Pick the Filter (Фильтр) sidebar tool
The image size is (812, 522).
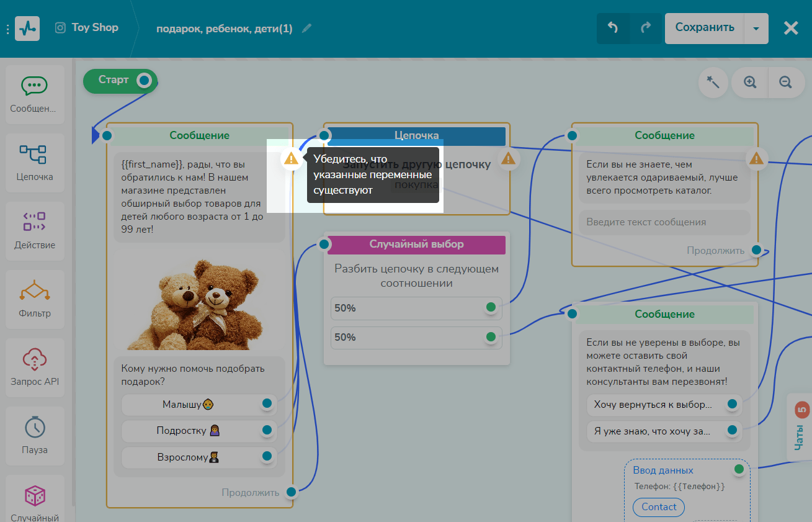pyautogui.click(x=35, y=299)
